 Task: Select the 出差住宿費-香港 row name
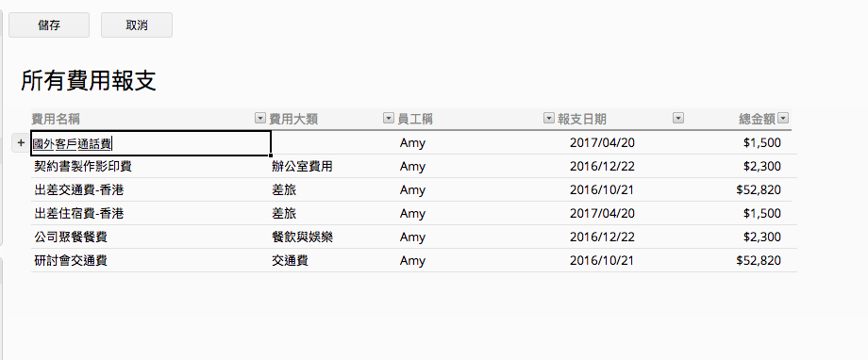tap(78, 214)
